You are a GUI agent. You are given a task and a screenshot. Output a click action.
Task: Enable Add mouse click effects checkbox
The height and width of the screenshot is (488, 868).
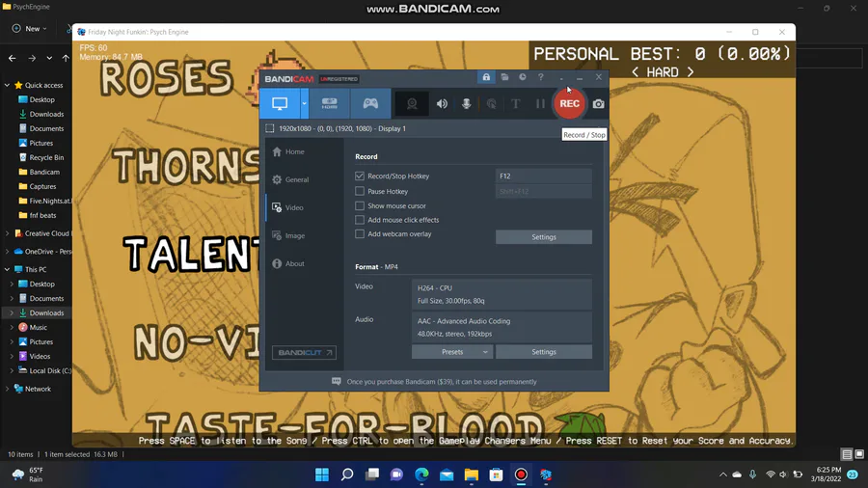360,220
